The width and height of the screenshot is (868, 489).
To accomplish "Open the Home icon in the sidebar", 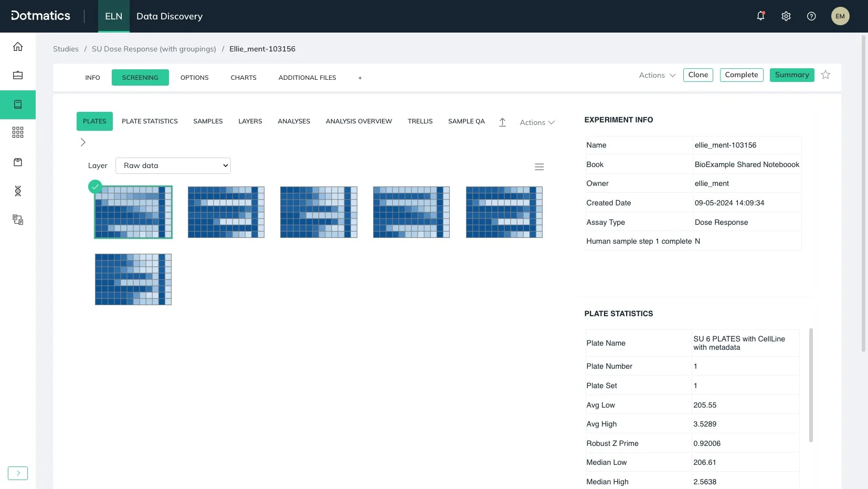I will click(x=18, y=46).
